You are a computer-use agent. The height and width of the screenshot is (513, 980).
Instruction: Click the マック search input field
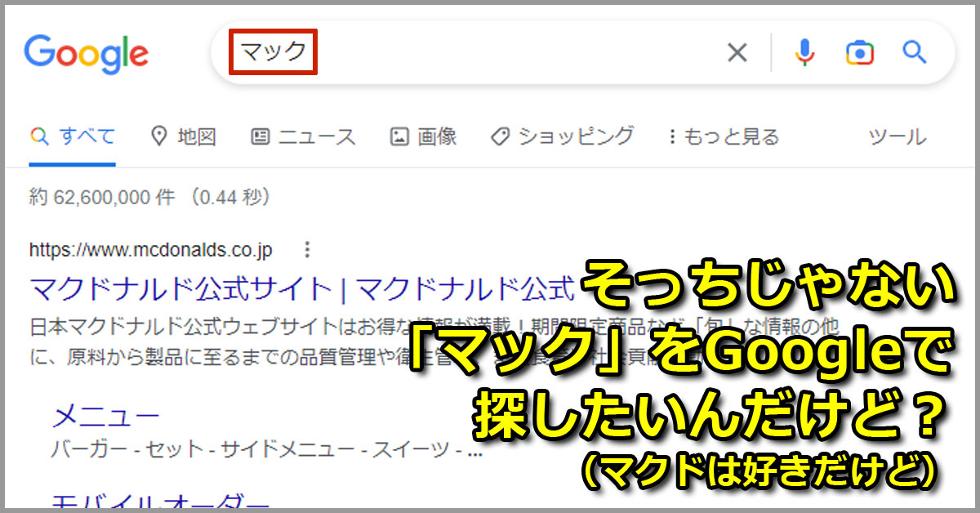pos(490,53)
